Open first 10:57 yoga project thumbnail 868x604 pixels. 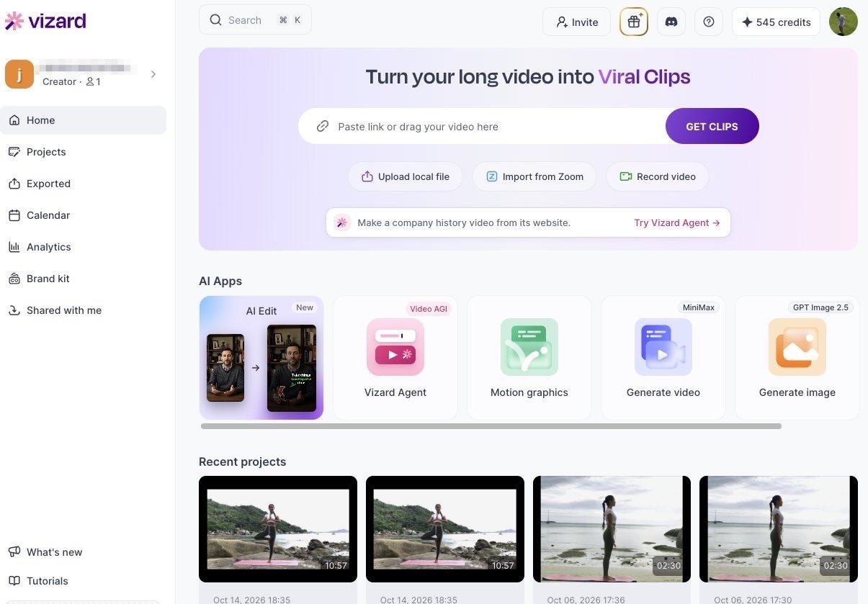click(278, 529)
